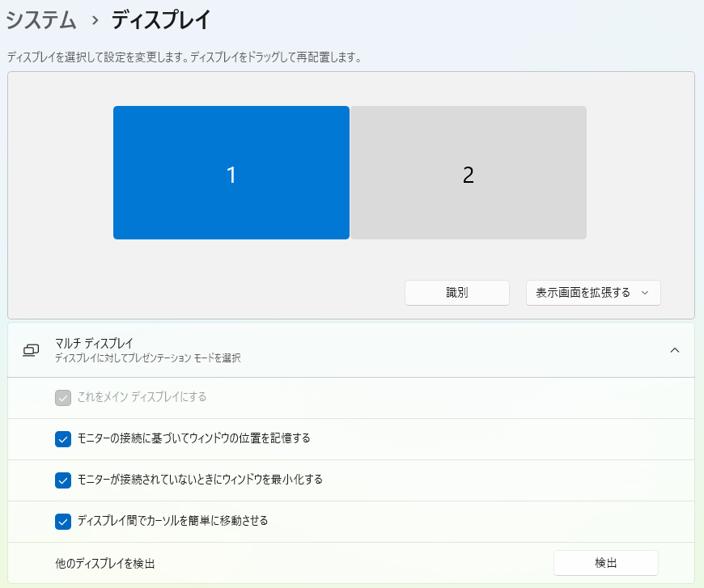
Task: Click the multi-display monitors icon
Action: coord(31,350)
